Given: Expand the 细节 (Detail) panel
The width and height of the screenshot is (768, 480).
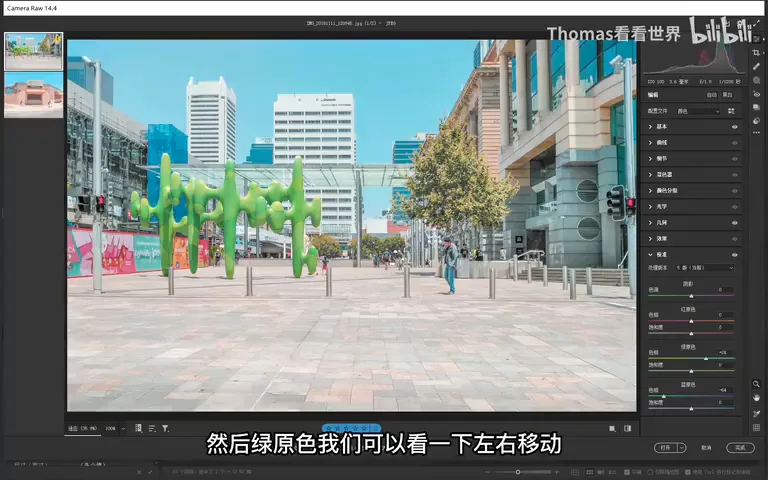Looking at the screenshot, I should pyautogui.click(x=650, y=159).
